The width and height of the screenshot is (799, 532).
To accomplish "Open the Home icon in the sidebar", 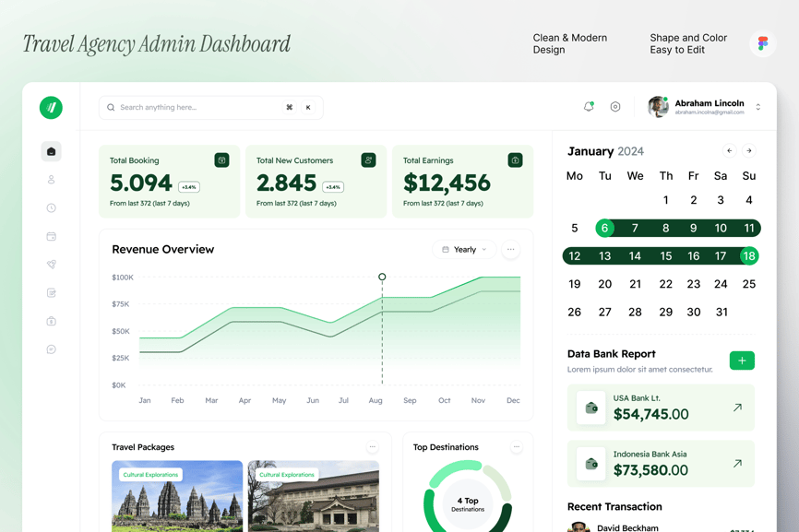I will 52,151.
